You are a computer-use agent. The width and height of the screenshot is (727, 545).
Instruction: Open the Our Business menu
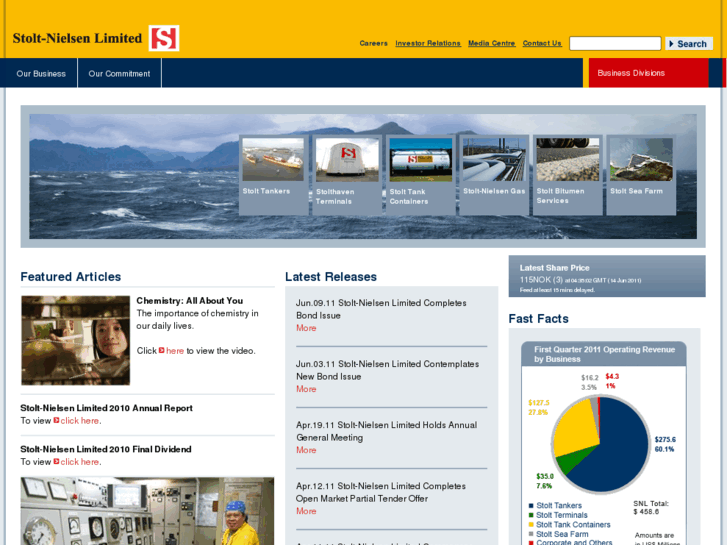[41, 73]
